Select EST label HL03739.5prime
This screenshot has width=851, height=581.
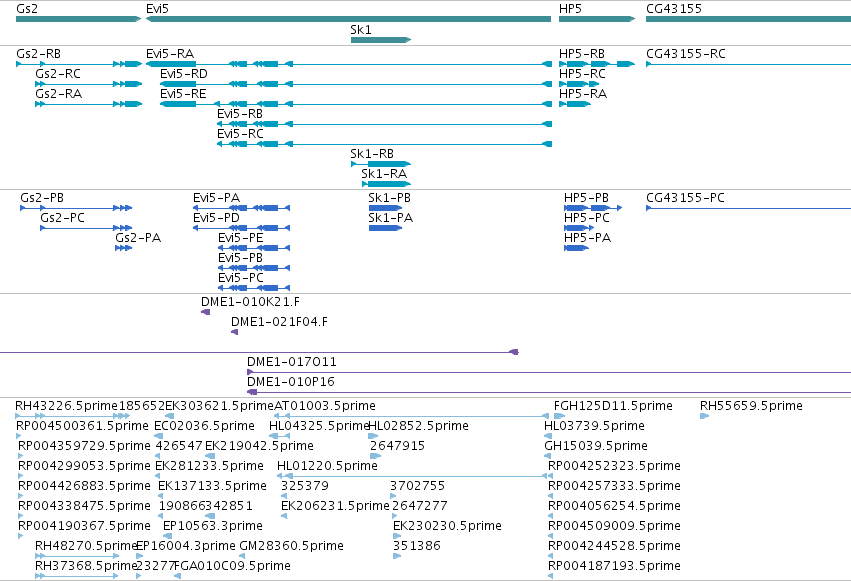click(594, 426)
